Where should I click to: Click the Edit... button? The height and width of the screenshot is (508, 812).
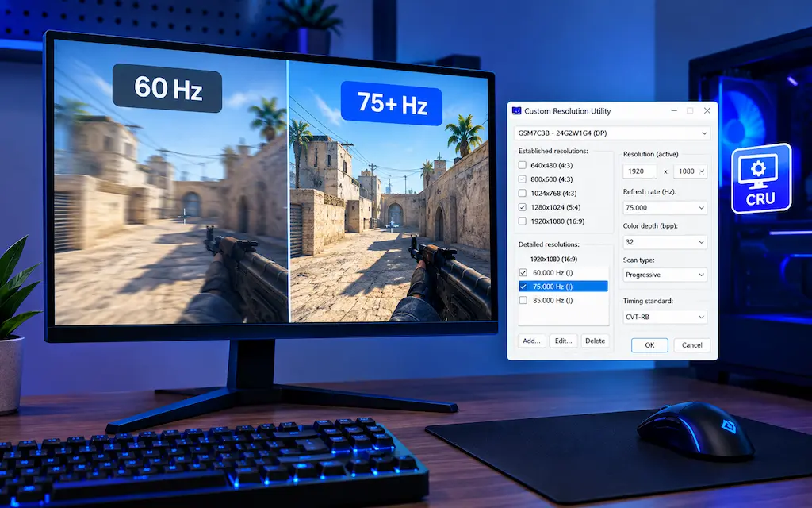point(564,341)
